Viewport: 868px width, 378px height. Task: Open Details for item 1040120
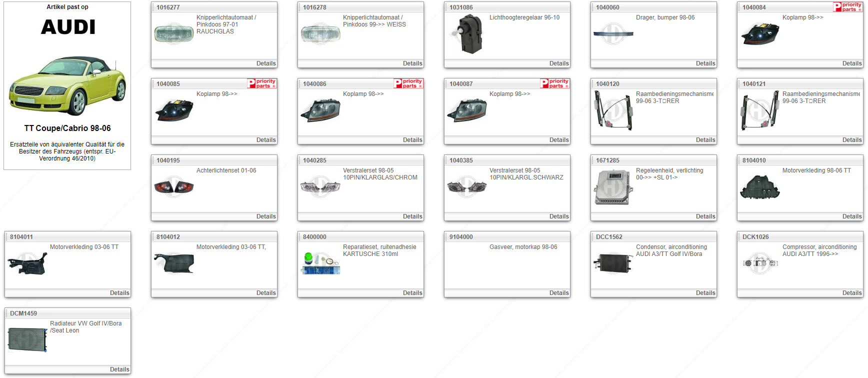point(705,140)
